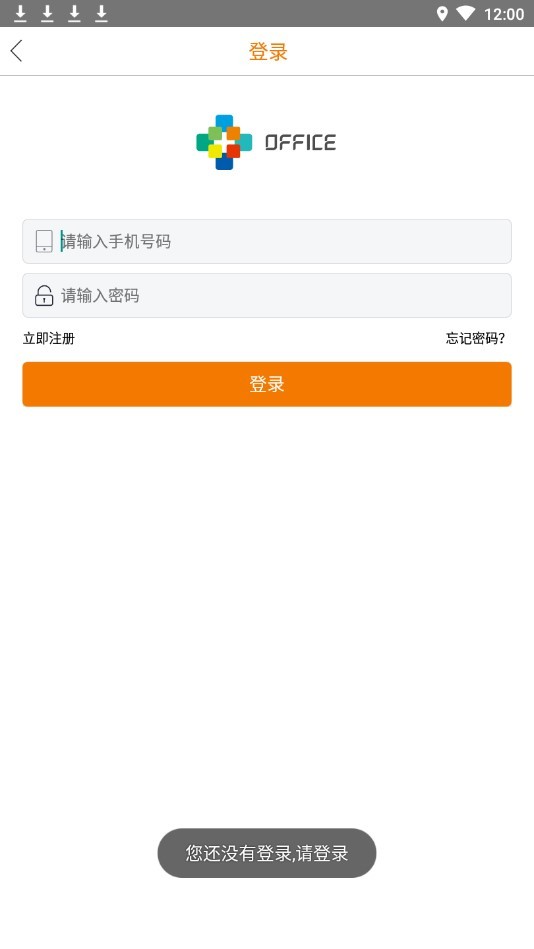Tap the third download notification icon

(x=74, y=13)
